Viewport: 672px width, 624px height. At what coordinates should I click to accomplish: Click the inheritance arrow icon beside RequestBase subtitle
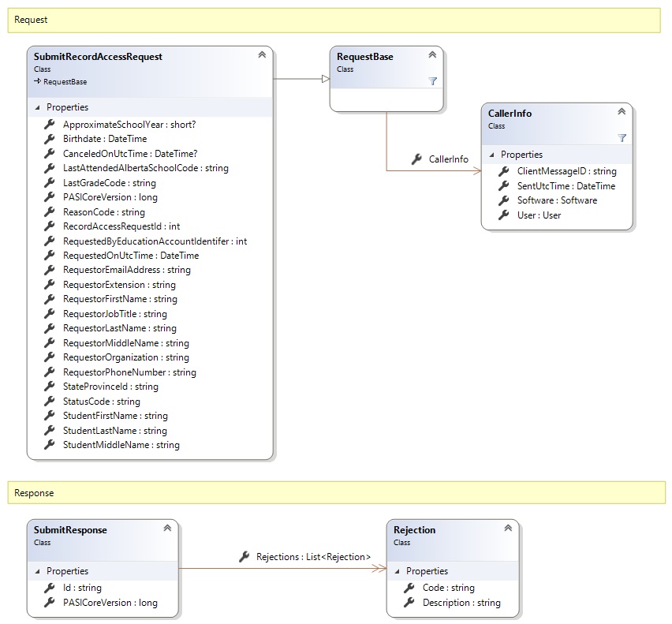tap(37, 81)
